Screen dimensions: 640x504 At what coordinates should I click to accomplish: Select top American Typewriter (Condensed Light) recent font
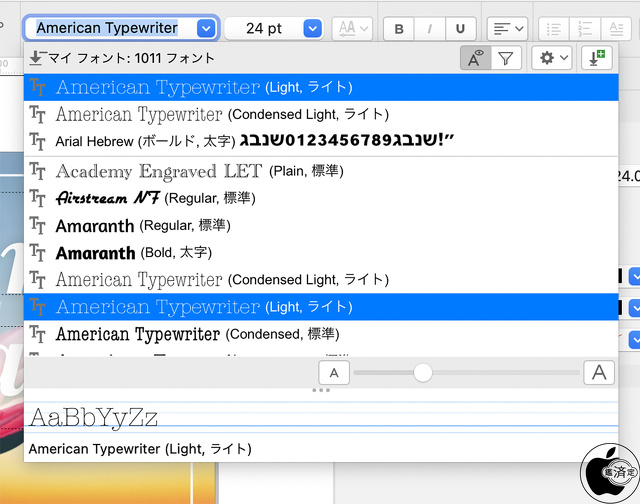[321, 114]
